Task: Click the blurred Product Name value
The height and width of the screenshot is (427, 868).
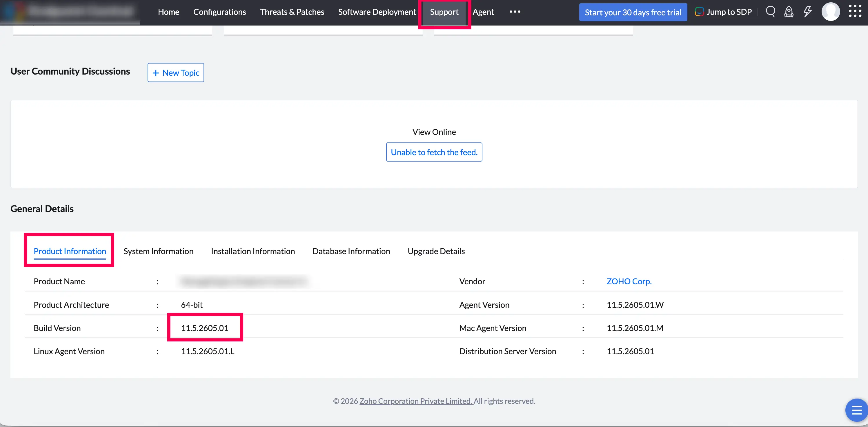Action: pos(244,281)
